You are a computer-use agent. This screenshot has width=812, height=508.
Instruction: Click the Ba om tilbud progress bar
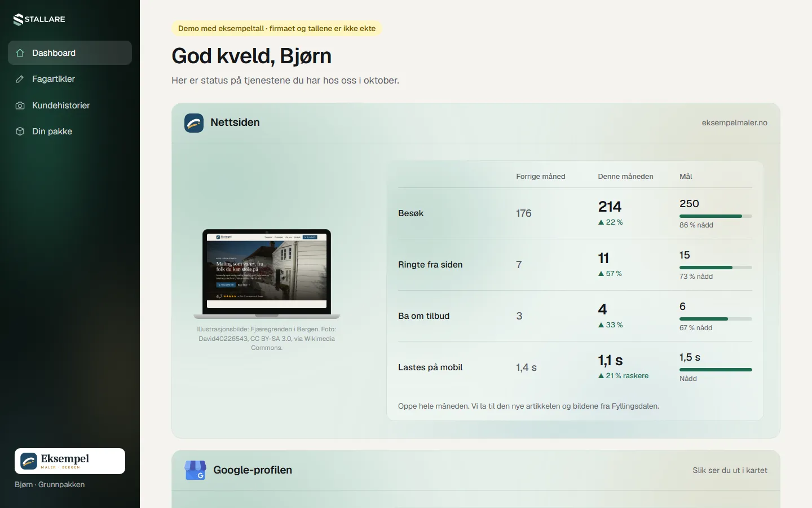[716, 319]
